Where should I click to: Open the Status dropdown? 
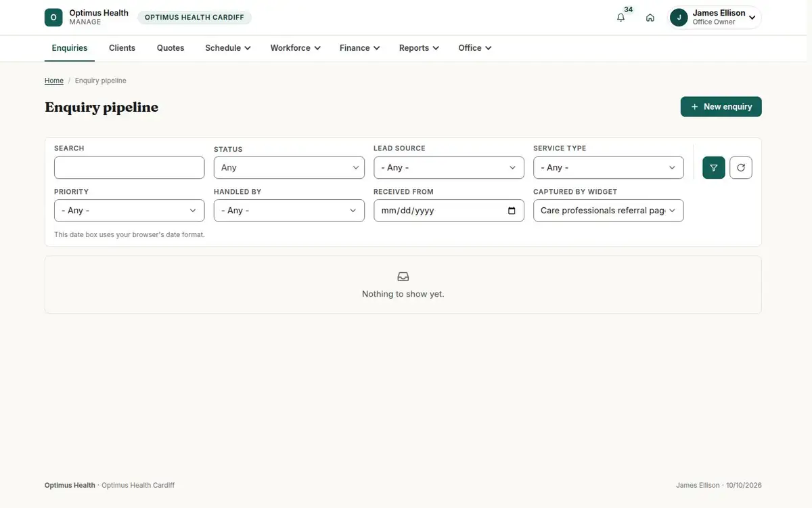pyautogui.click(x=289, y=167)
